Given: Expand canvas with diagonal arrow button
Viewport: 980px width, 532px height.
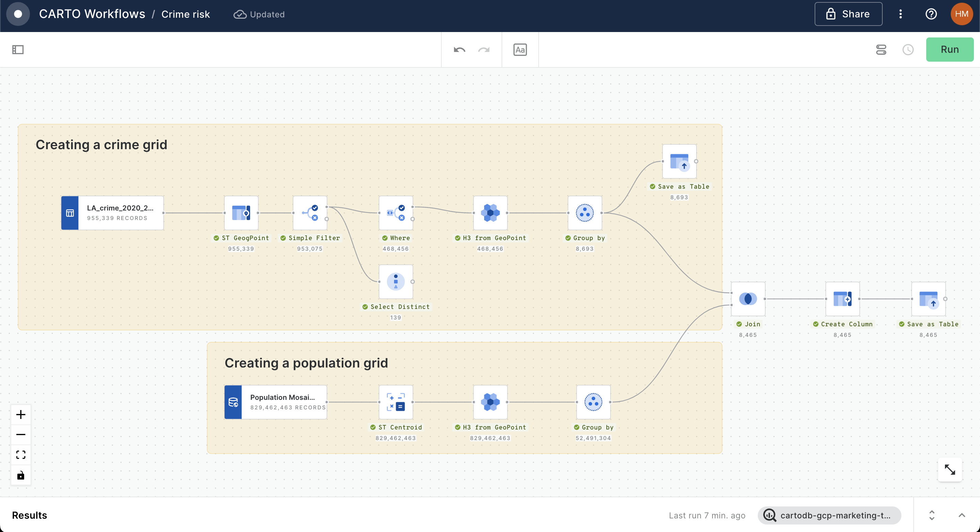Looking at the screenshot, I should click(x=950, y=470).
